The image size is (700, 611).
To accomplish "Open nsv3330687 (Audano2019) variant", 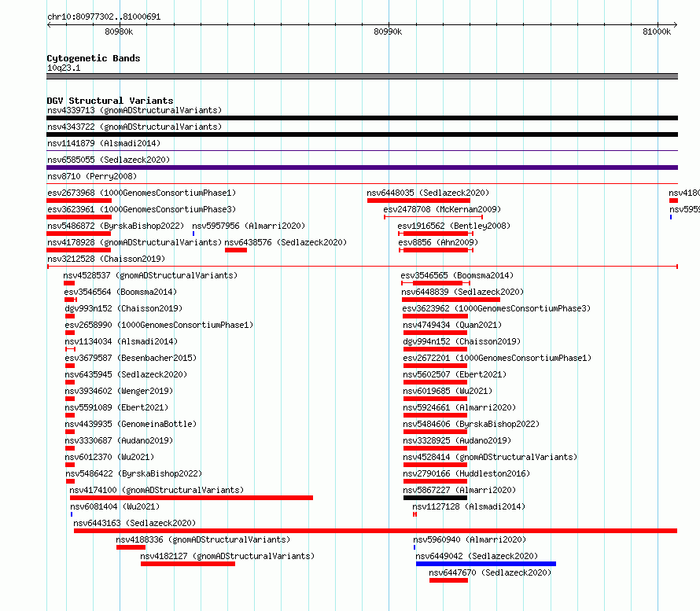I will (x=119, y=440).
